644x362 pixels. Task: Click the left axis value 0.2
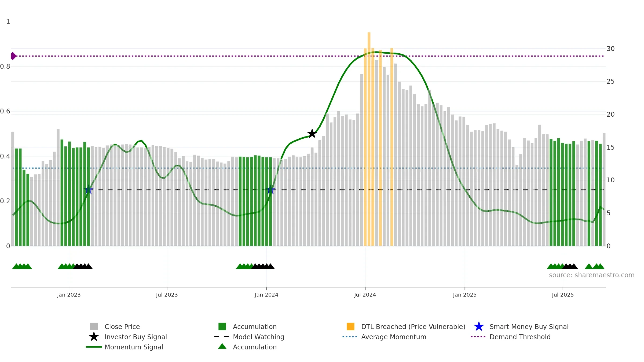pyautogui.click(x=5, y=201)
